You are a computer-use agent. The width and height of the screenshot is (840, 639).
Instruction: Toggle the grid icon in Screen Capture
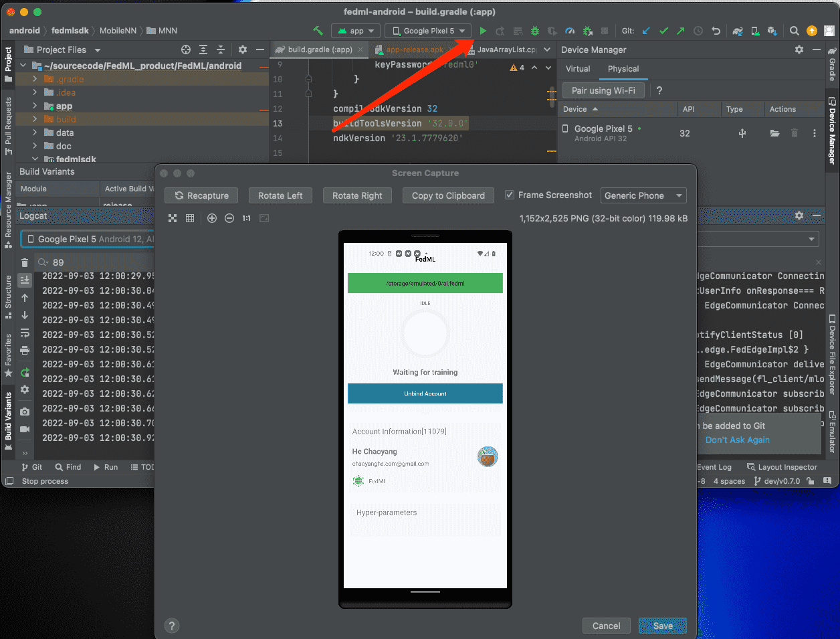pyautogui.click(x=190, y=218)
